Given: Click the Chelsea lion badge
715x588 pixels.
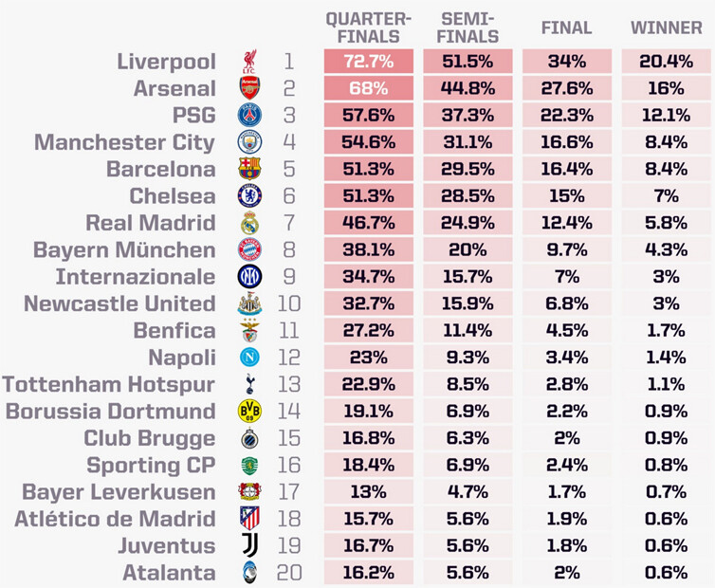Looking at the screenshot, I should tap(249, 195).
